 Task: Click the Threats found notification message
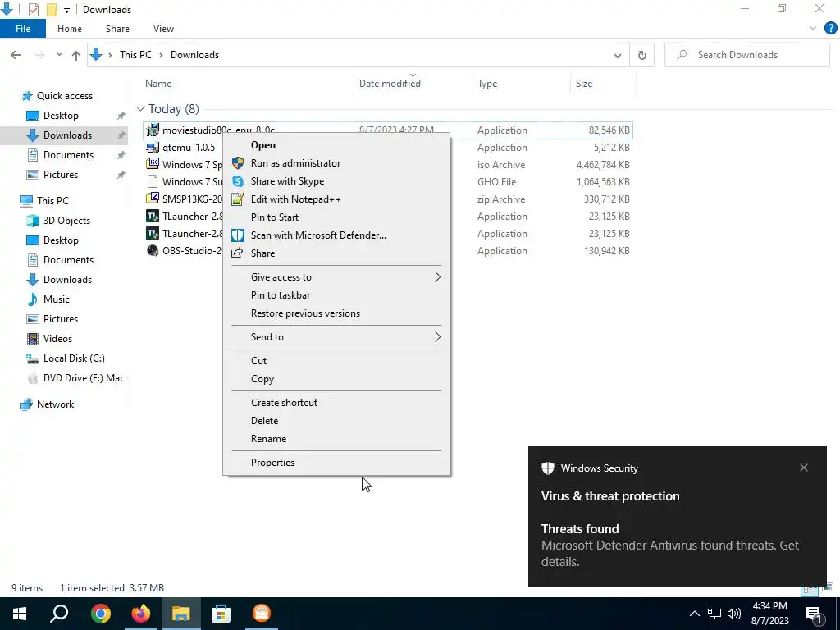(669, 545)
